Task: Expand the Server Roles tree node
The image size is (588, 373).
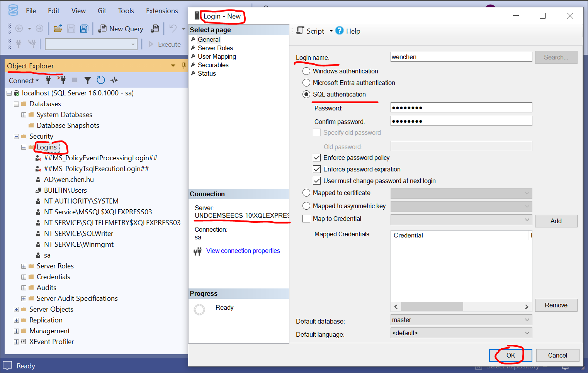Action: [24, 266]
